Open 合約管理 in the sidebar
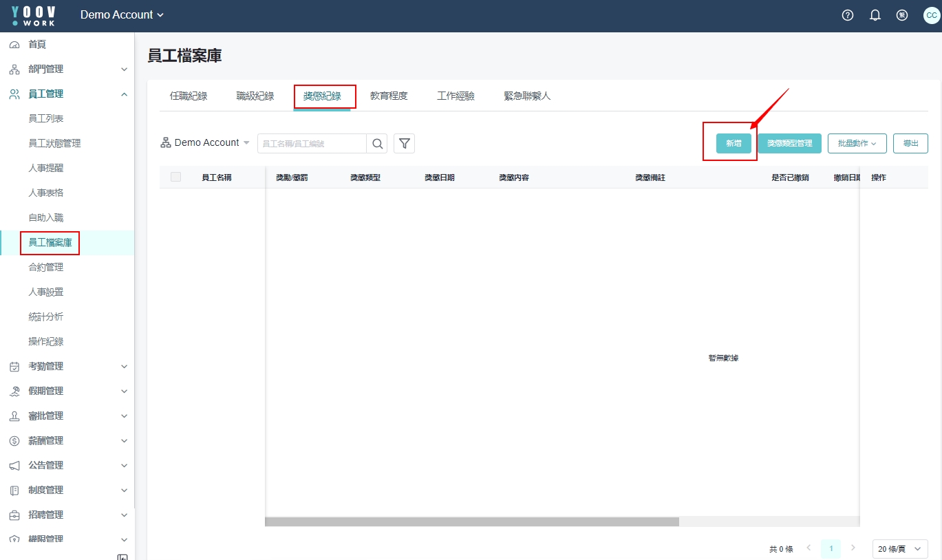Image resolution: width=942 pixels, height=560 pixels. click(46, 267)
